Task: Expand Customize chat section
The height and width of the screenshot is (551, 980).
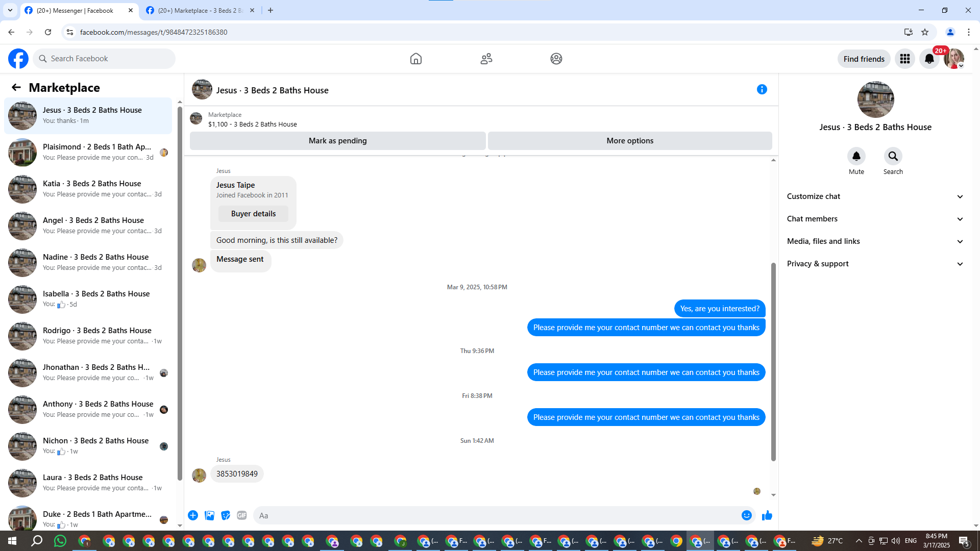Action: coord(875,196)
